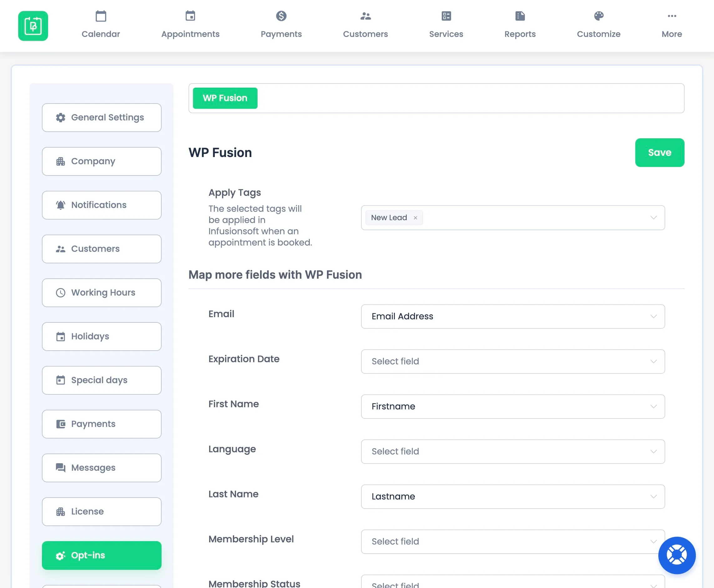Open the Holidays sidebar item
The width and height of the screenshot is (714, 588).
102,336
